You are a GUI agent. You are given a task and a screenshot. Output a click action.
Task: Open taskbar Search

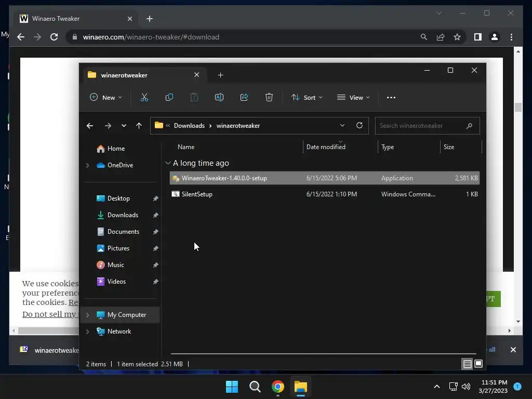(x=255, y=387)
